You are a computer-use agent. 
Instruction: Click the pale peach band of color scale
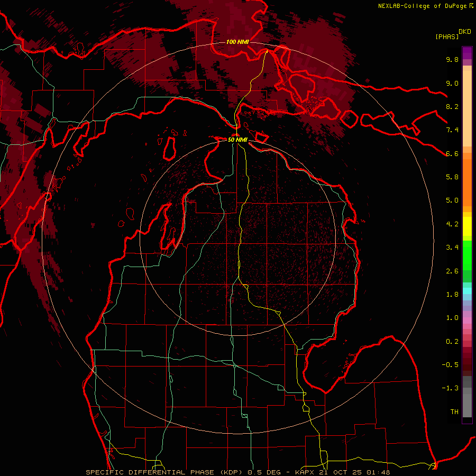(x=467, y=109)
